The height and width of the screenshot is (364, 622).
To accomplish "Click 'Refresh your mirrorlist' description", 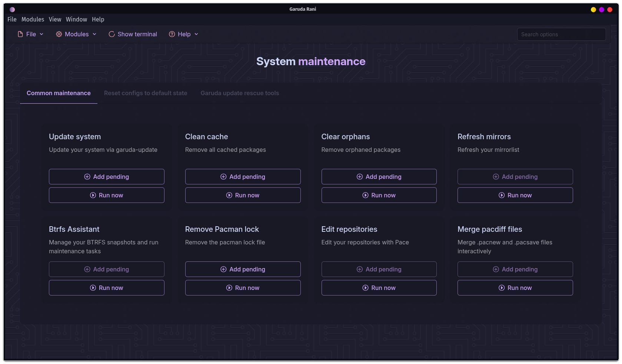I will point(488,150).
